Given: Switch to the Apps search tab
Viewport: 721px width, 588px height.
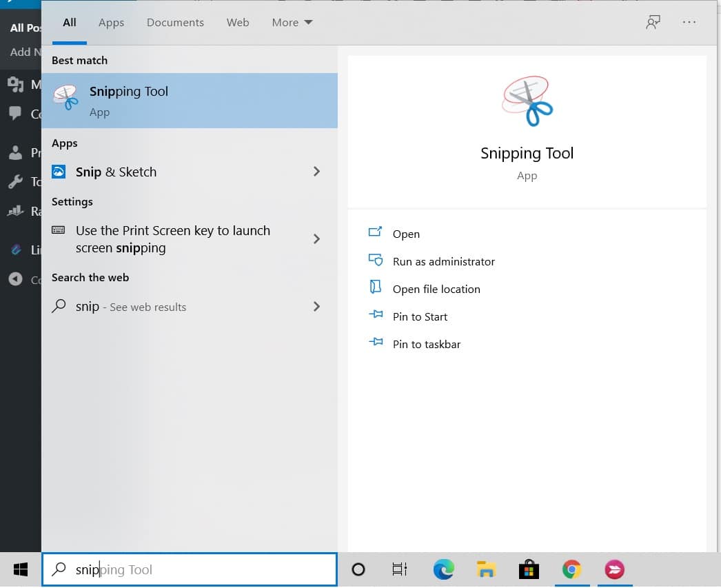Looking at the screenshot, I should pos(111,23).
